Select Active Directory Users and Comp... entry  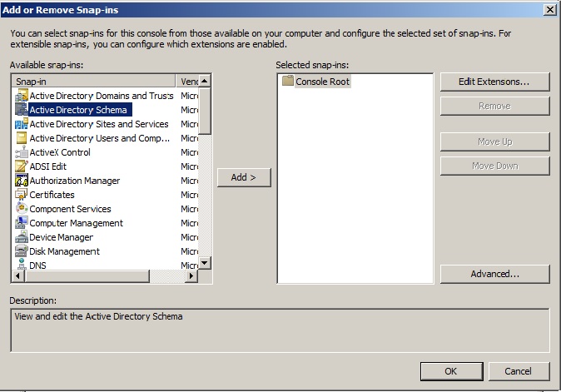pyautogui.click(x=99, y=138)
